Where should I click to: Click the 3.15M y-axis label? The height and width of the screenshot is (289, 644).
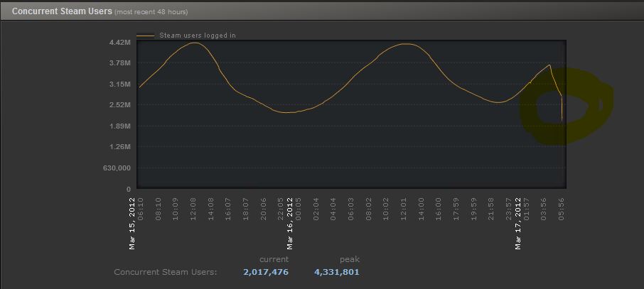coord(120,84)
